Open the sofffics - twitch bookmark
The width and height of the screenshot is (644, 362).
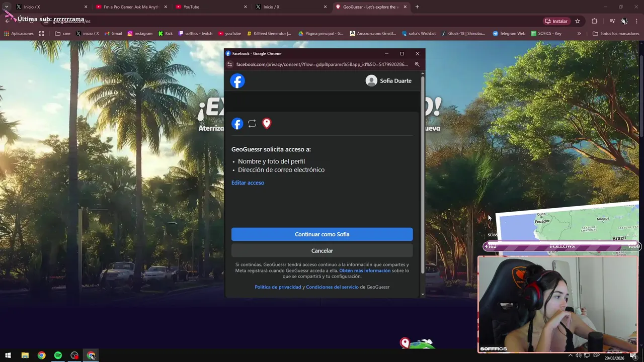195,34
